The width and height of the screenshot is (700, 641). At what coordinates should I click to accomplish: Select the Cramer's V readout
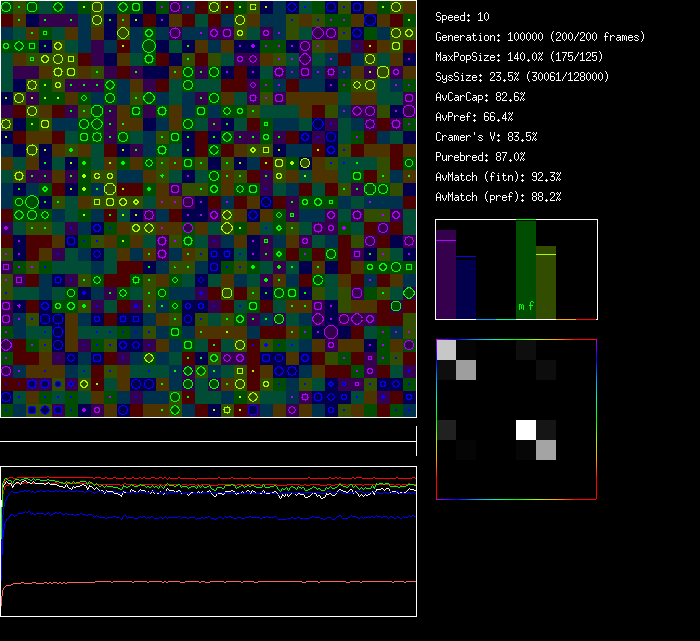pos(486,137)
